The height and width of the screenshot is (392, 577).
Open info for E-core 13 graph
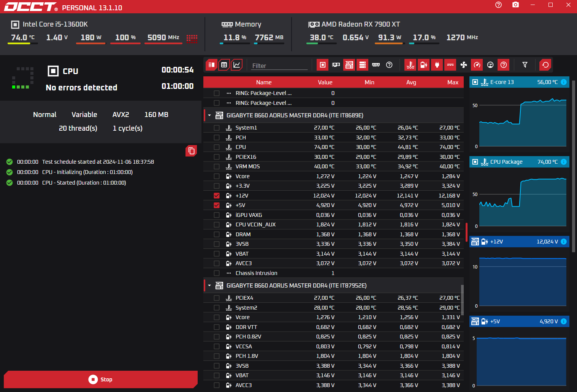tap(564, 82)
